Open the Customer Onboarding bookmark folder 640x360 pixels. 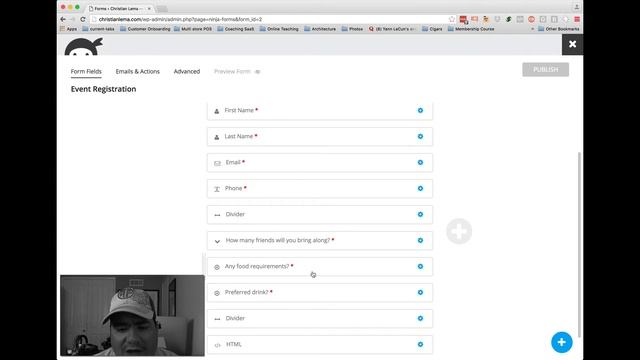[x=145, y=29]
